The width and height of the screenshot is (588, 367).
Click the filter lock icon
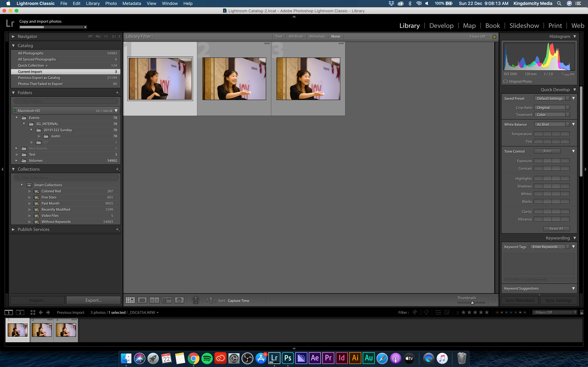494,36
